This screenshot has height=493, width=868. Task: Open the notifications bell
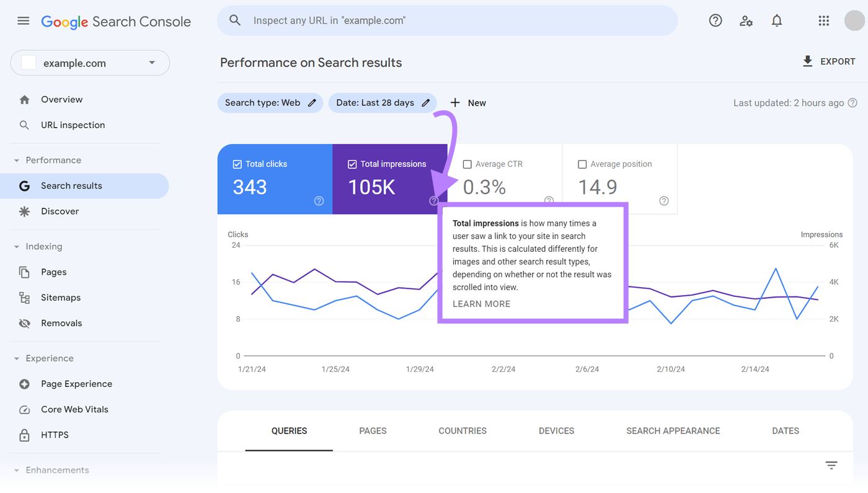click(x=776, y=20)
